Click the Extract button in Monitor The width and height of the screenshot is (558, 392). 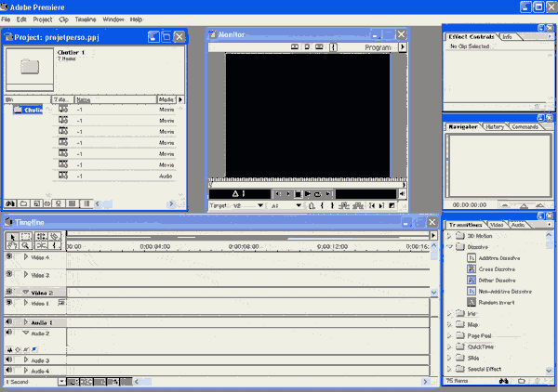tap(357, 206)
